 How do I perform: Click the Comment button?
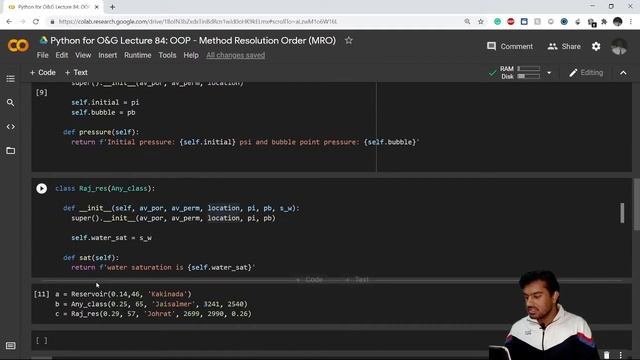click(510, 47)
